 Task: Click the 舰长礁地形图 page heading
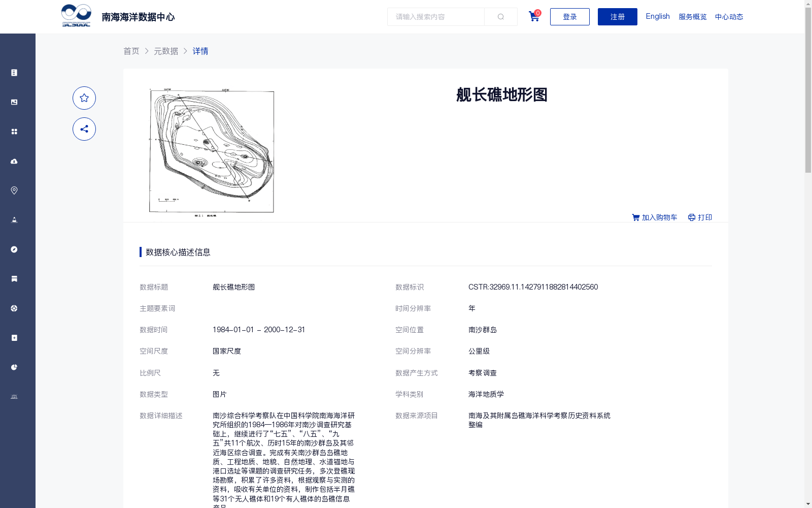pyautogui.click(x=502, y=94)
